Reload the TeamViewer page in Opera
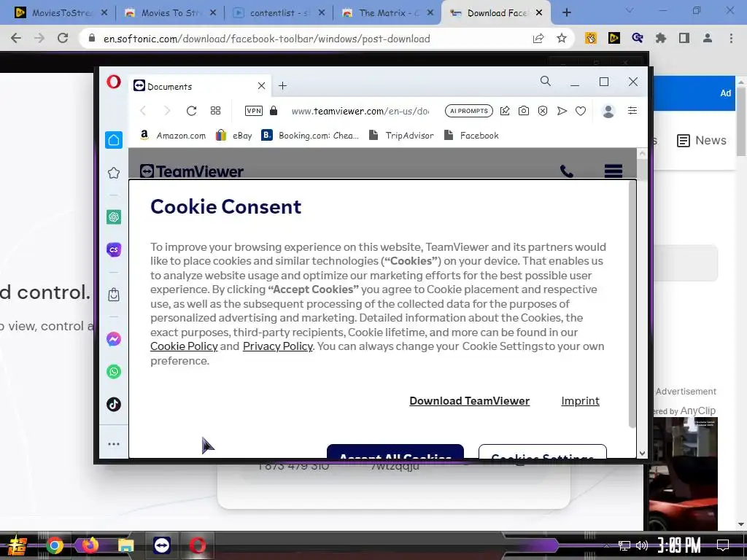 pos(192,111)
